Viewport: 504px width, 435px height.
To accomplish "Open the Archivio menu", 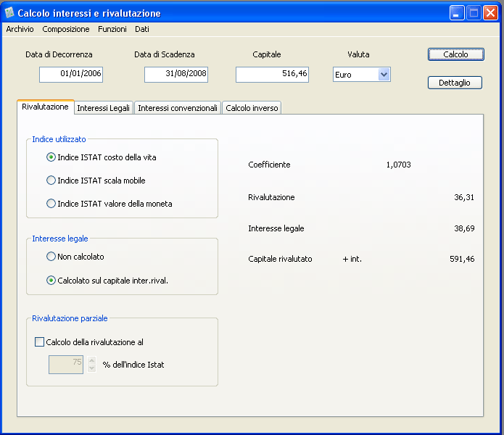I will pyautogui.click(x=20, y=29).
